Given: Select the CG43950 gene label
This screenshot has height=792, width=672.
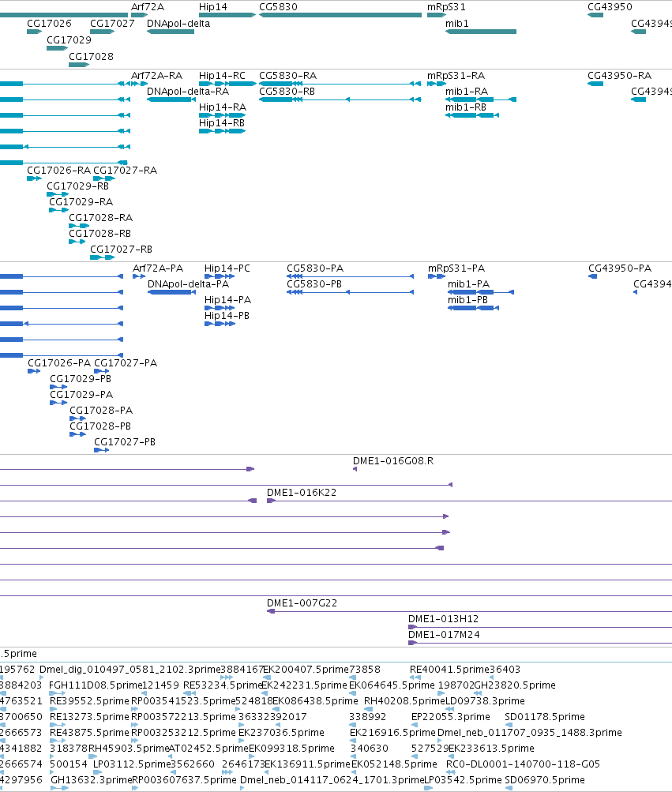Looking at the screenshot, I should tap(610, 7).
